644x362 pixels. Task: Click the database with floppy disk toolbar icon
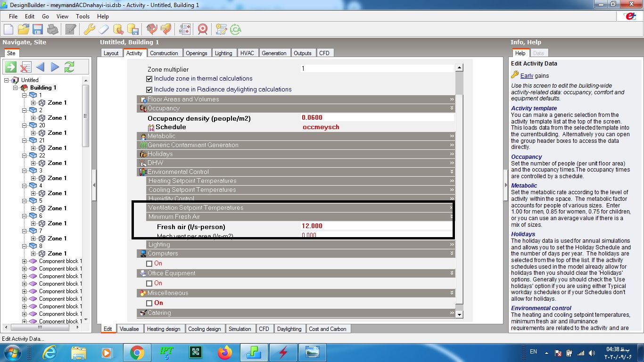coord(133,29)
